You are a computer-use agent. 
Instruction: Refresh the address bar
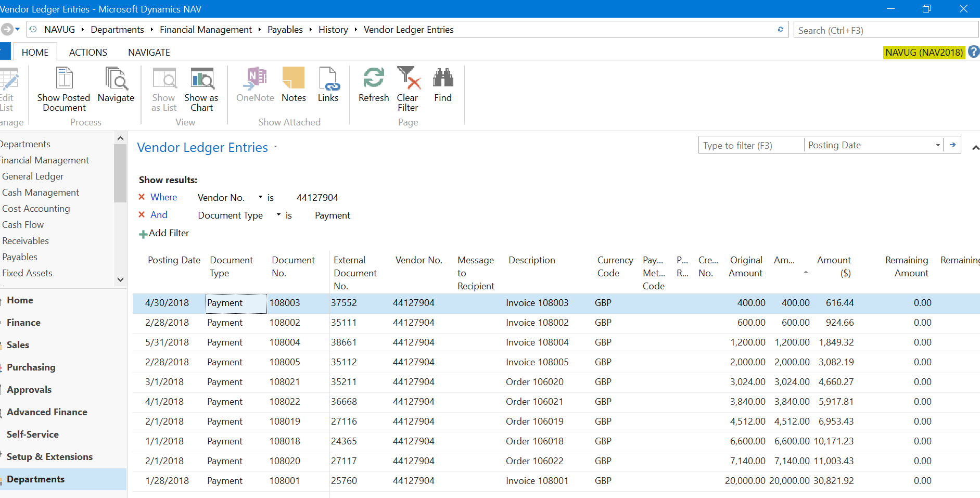click(781, 30)
